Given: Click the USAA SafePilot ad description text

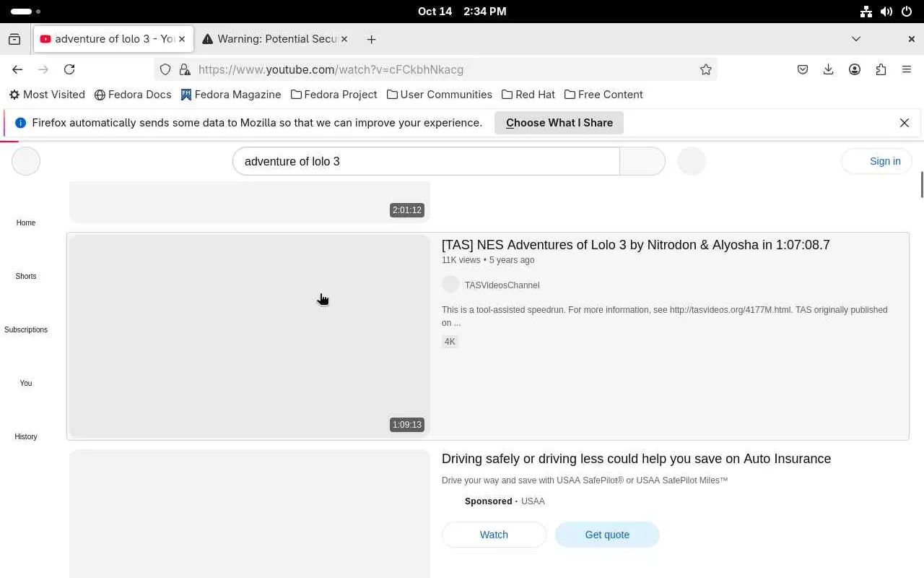Looking at the screenshot, I should tap(585, 480).
